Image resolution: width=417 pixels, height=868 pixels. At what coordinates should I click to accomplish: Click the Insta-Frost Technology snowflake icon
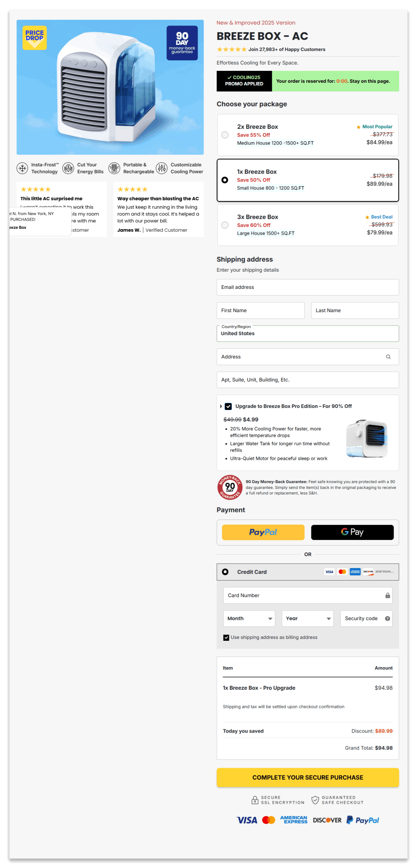point(22,168)
